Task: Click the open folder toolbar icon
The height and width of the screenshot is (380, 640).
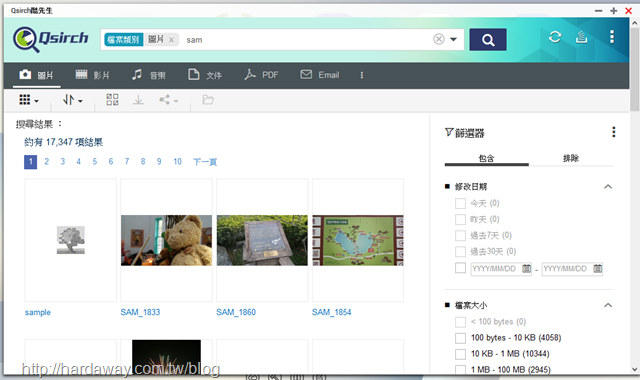Action: pos(208,100)
